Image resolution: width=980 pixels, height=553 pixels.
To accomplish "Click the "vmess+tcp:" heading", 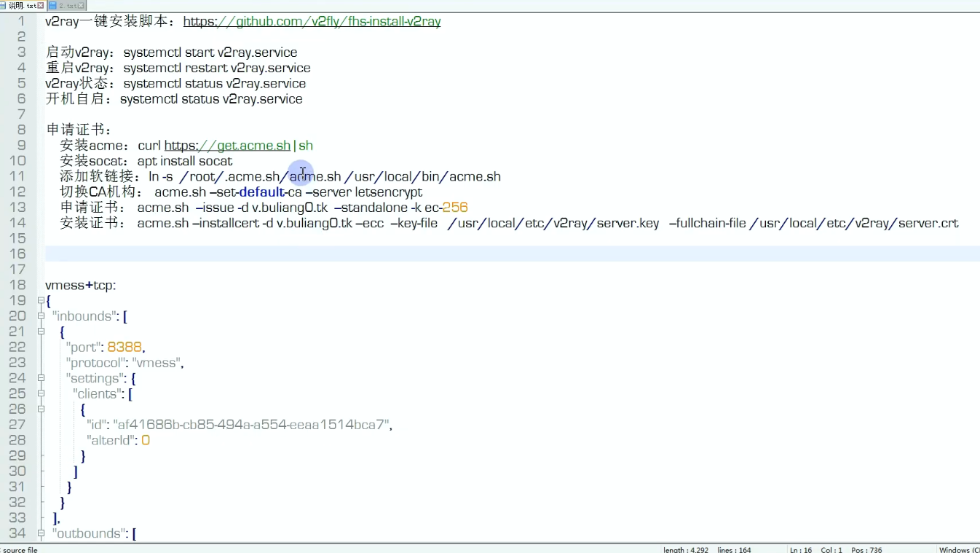I will (81, 285).
